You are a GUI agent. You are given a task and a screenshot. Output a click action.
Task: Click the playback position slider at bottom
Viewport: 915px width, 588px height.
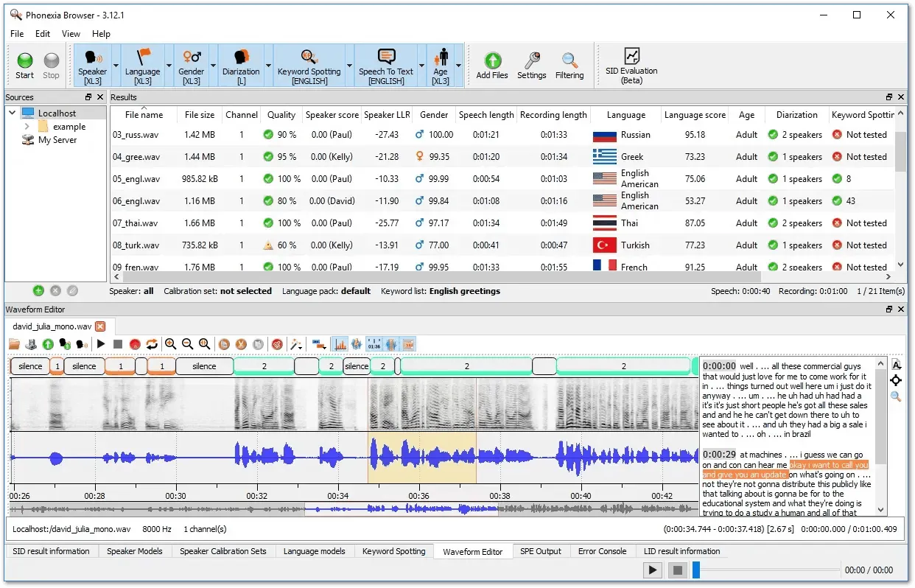[x=696, y=570]
